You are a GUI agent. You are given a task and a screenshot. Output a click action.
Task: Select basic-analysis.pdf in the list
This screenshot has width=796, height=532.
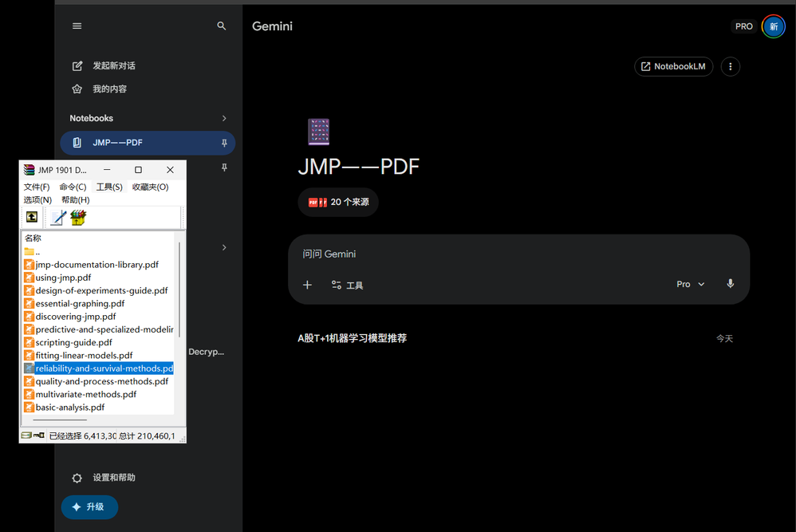pyautogui.click(x=65, y=407)
